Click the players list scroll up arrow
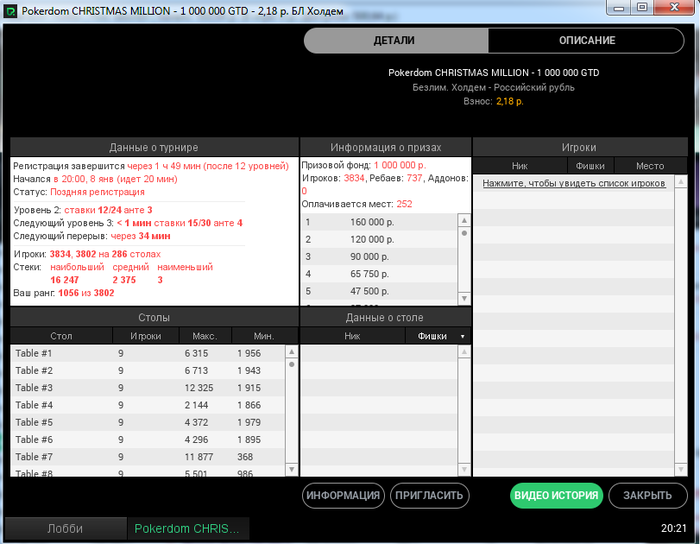Screen dimensions: 700x544 point(681,182)
